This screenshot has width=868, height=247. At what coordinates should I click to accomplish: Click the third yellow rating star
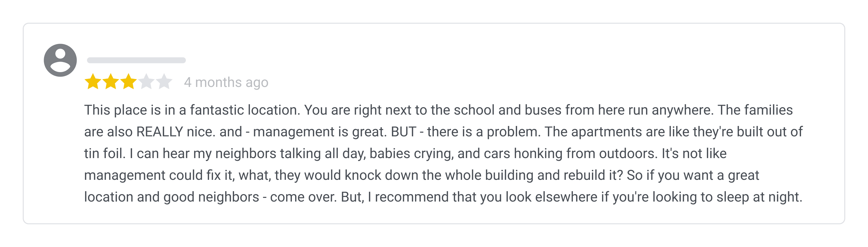pos(128,82)
